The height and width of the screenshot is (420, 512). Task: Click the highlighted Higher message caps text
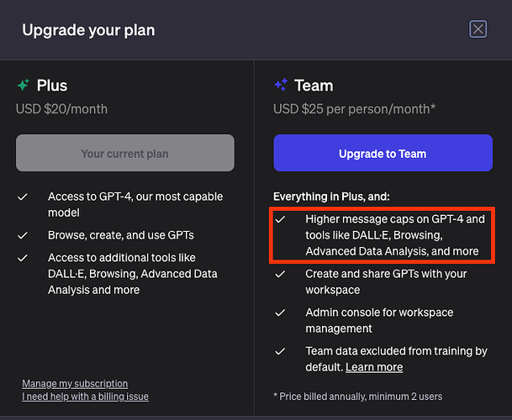[393, 235]
